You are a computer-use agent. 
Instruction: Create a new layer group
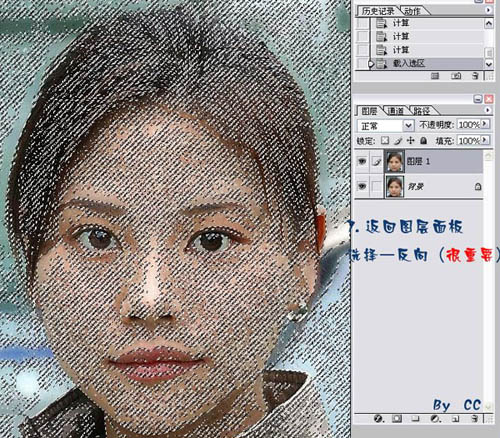click(x=415, y=419)
